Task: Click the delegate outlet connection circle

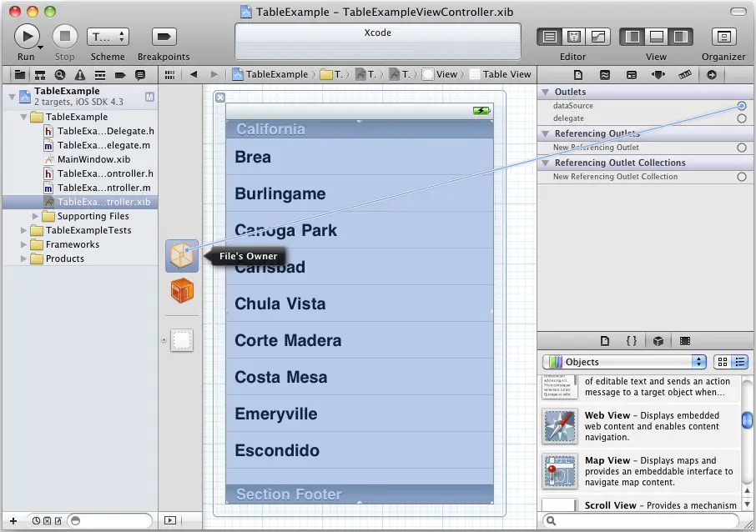Action: (741, 119)
